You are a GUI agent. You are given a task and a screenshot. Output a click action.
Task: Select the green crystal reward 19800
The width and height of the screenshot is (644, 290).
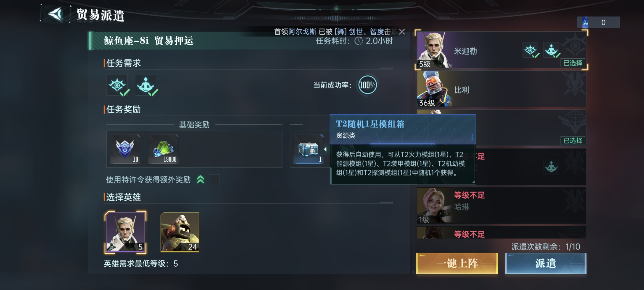(x=163, y=149)
